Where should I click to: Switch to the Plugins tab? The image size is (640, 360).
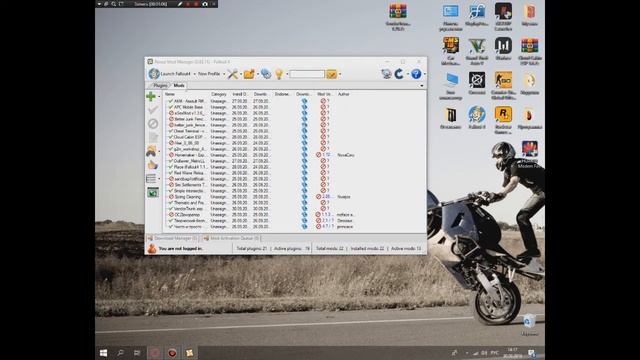pyautogui.click(x=160, y=85)
